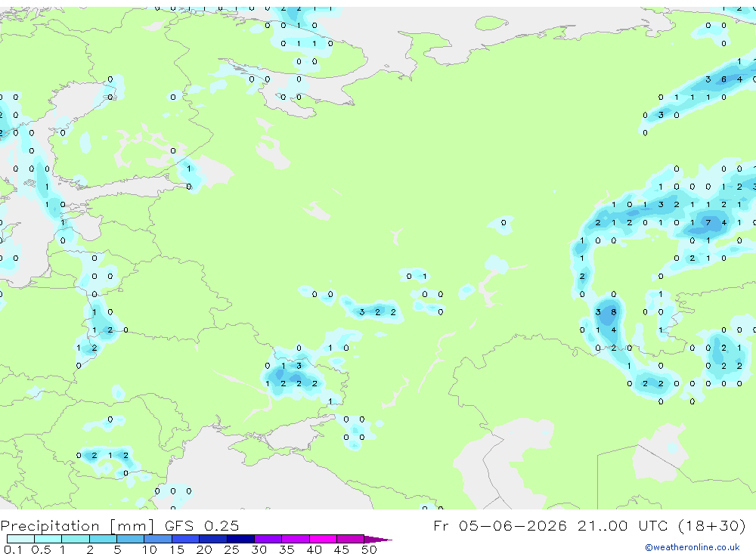This screenshot has height=554, width=756.
Task: Select the magenta legend swatch between 40 and 45
Action: point(323,539)
